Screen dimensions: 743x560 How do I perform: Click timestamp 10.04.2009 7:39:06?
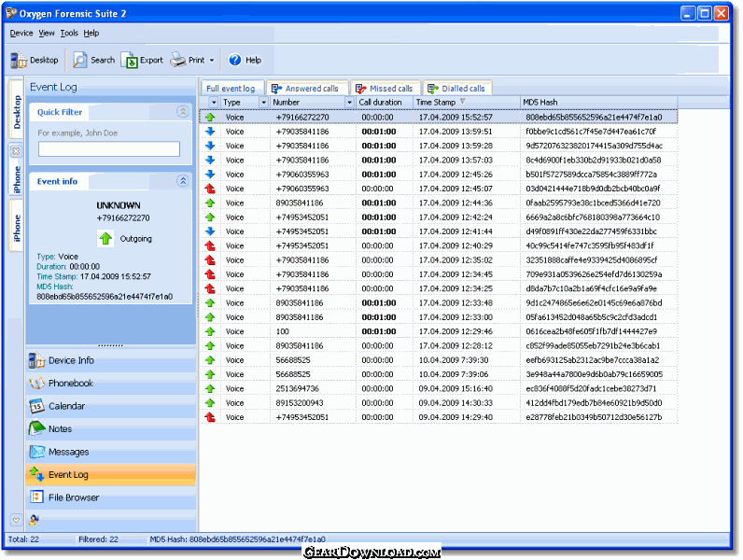(454, 374)
